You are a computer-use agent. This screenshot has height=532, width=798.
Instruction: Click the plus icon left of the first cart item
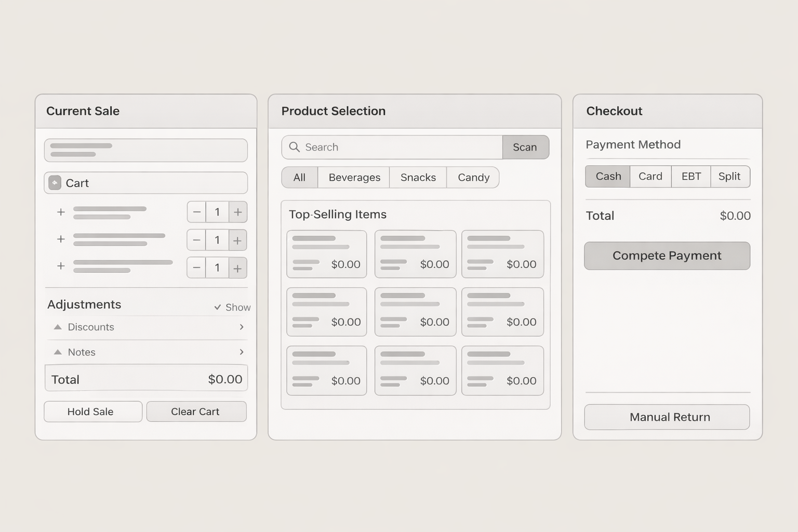(x=61, y=212)
